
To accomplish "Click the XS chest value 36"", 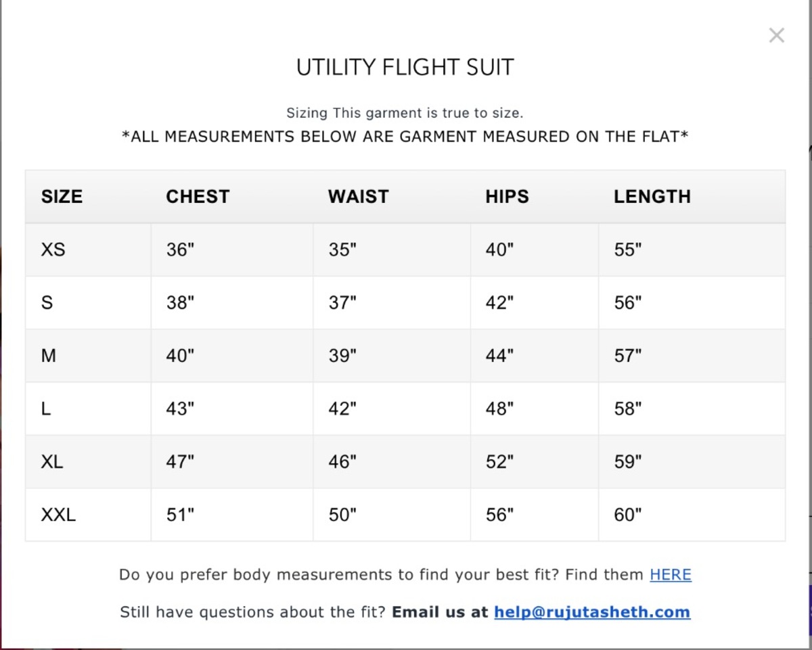I will 180,250.
